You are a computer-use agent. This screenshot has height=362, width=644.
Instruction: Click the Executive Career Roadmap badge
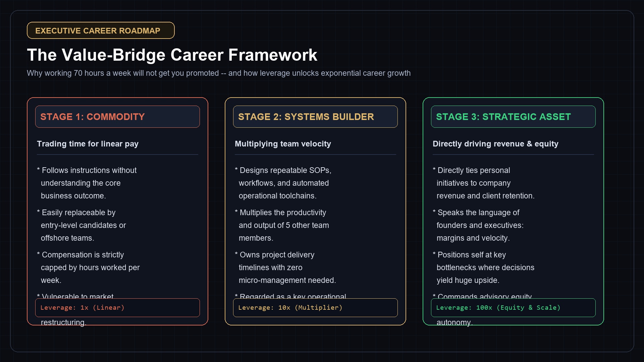(101, 31)
